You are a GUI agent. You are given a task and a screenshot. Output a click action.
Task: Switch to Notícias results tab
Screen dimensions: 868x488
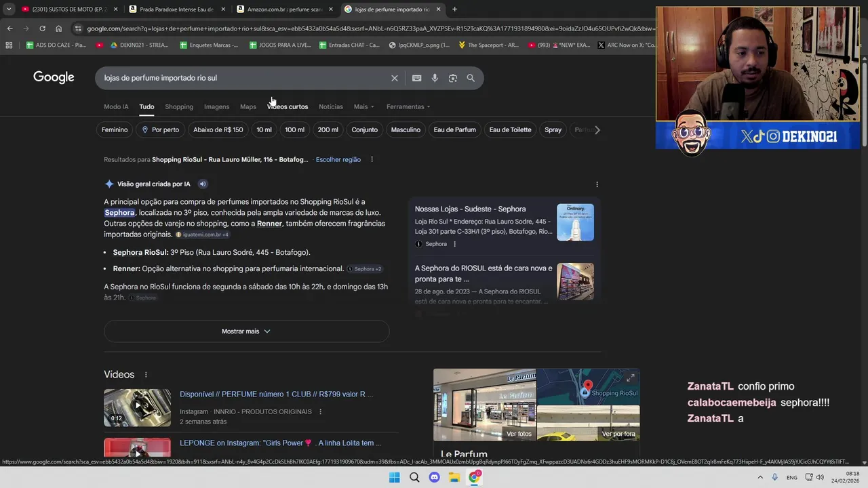pyautogui.click(x=331, y=106)
